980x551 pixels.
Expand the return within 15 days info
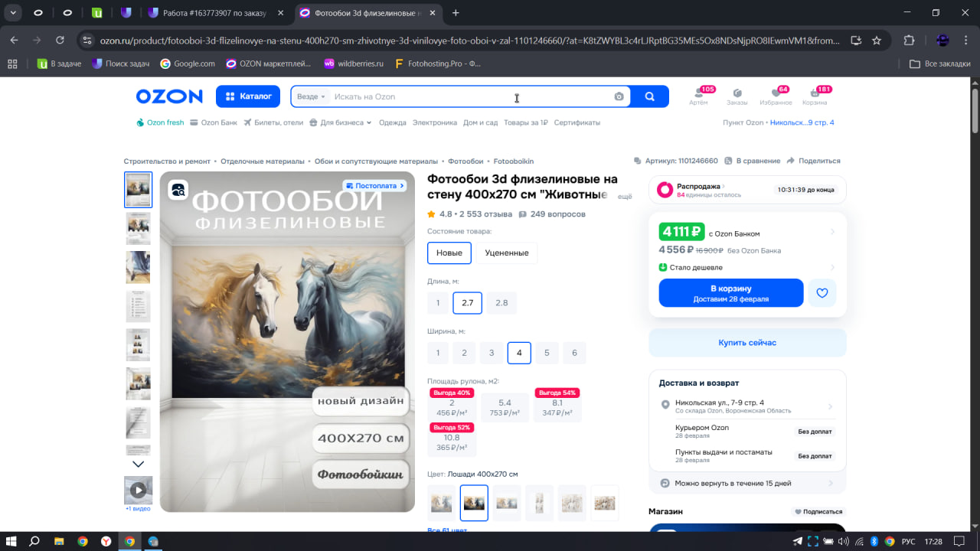click(747, 484)
